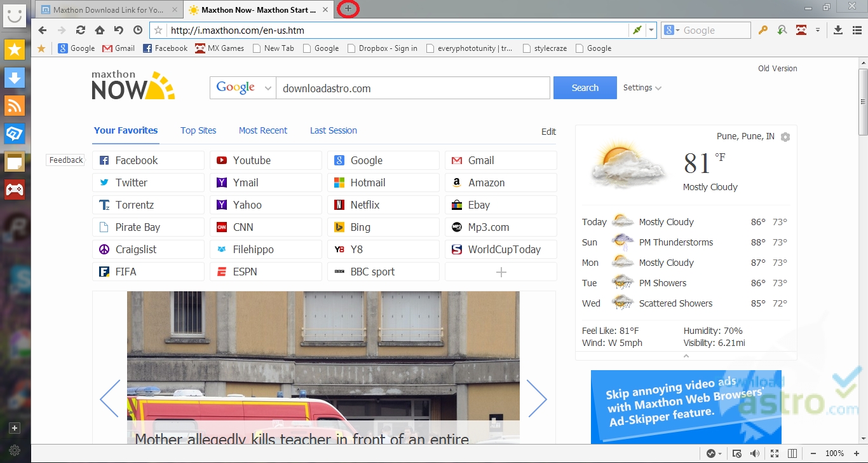Viewport: 868px width, 463px height.
Task: Go to home page icon
Action: point(100,30)
